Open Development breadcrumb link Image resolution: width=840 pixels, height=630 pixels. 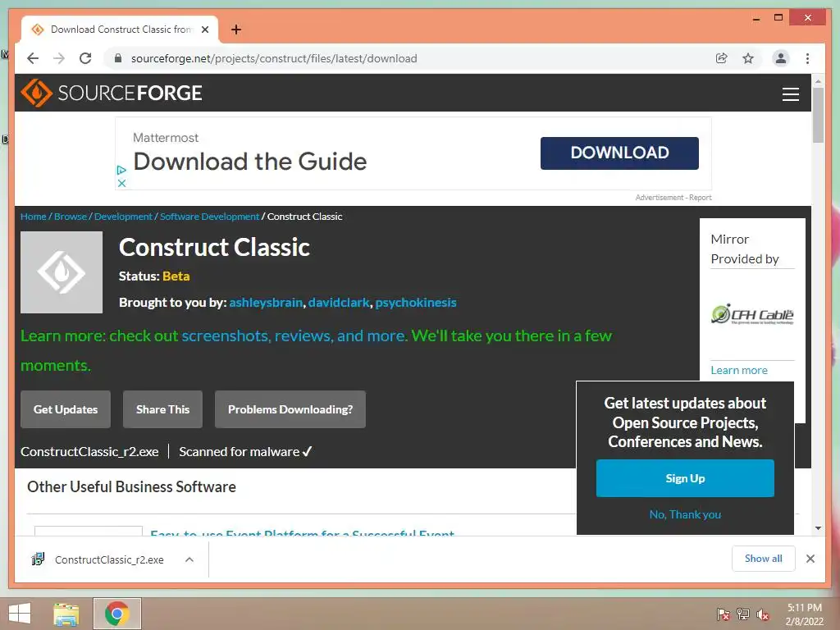coord(123,217)
